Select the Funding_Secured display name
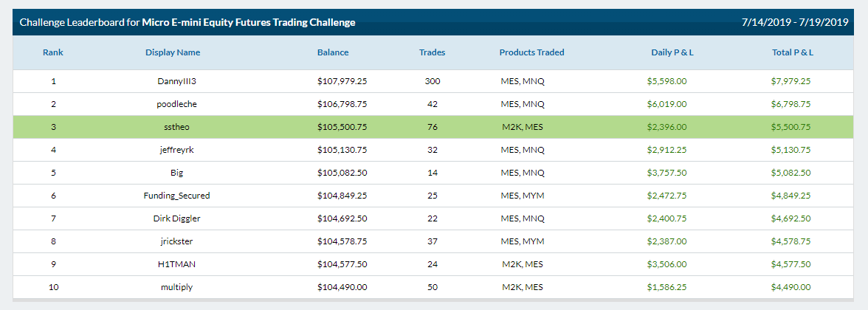Screen dimensions: 868x310 pos(177,196)
